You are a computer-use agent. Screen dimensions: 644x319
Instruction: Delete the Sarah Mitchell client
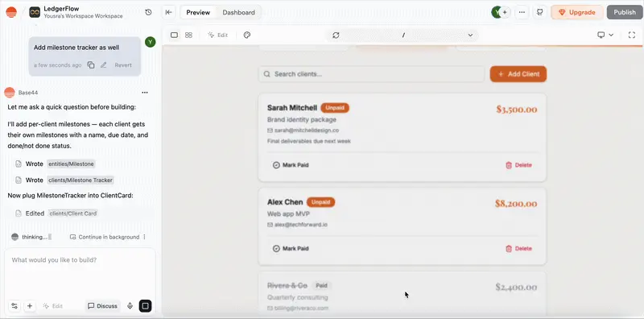(x=518, y=165)
